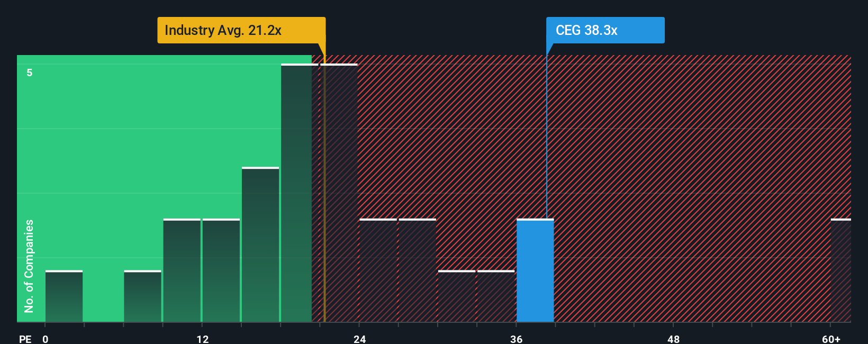Select the short bar just left of CEG bar
868x344 pixels.
point(496,296)
